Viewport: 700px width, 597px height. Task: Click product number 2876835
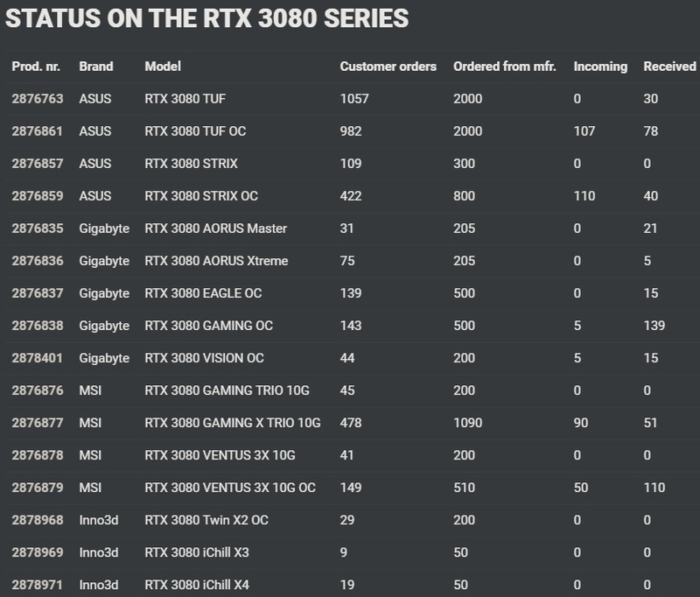pos(38,228)
